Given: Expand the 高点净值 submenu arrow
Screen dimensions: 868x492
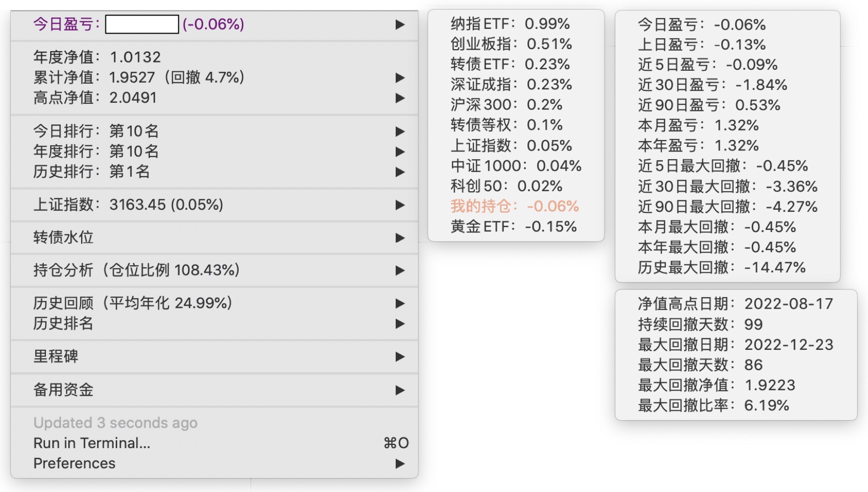Looking at the screenshot, I should click(399, 98).
